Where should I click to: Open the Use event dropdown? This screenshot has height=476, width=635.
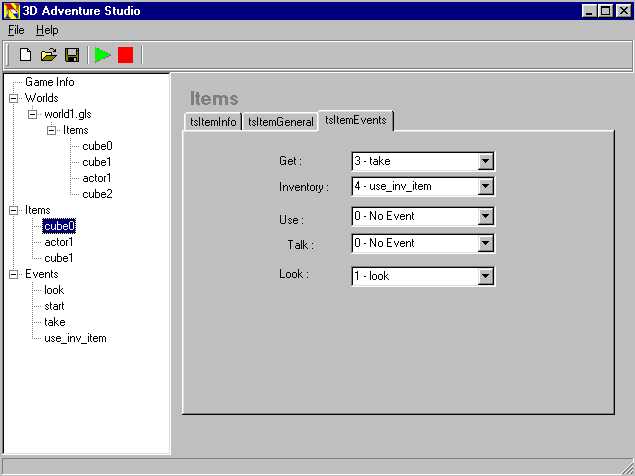click(x=485, y=217)
